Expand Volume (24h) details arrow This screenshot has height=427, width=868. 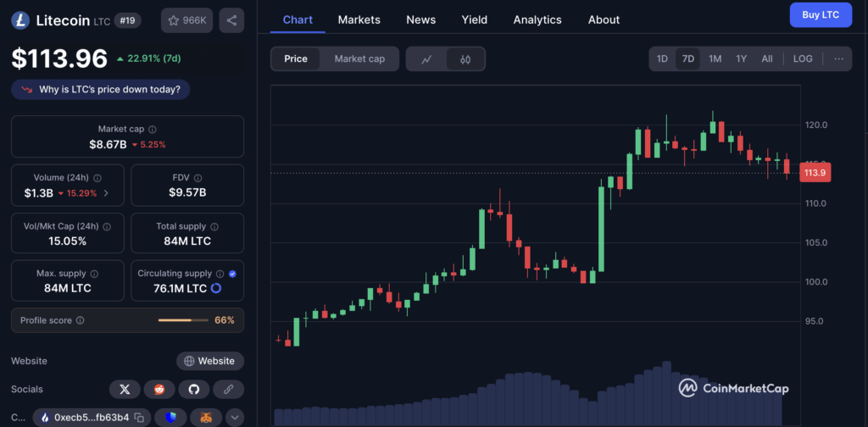point(106,193)
